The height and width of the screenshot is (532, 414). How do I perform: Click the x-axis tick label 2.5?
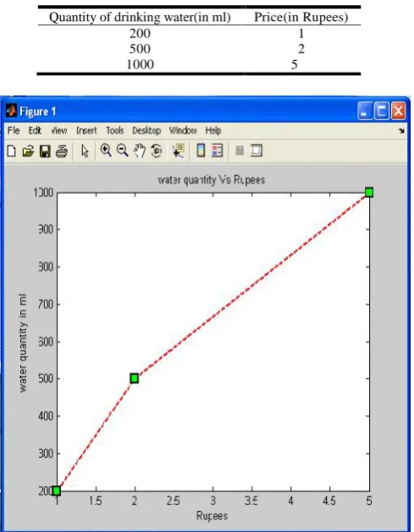coord(174,501)
